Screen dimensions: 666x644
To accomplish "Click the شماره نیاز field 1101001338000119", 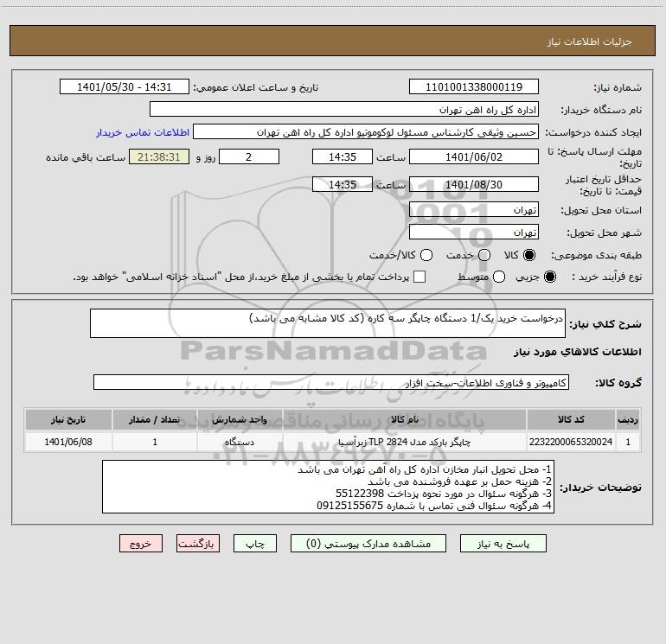I will click(x=474, y=86).
